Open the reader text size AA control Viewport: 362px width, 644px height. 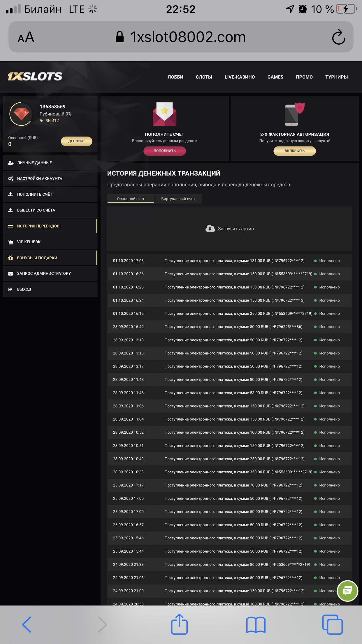(26, 37)
